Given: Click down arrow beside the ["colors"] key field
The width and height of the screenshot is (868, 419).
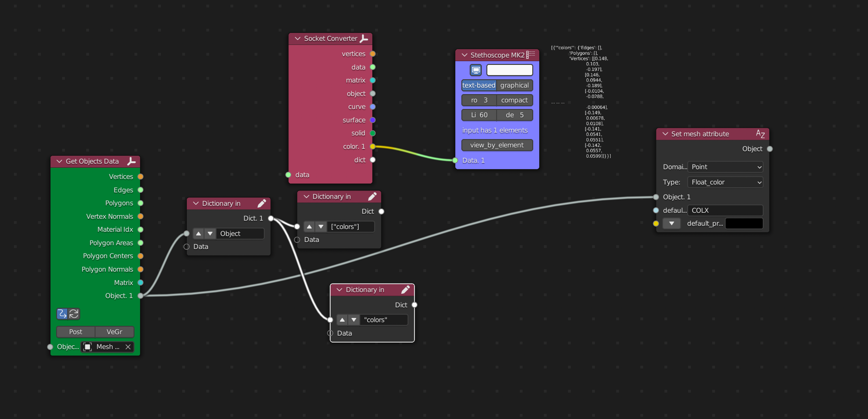Looking at the screenshot, I should 321,227.
